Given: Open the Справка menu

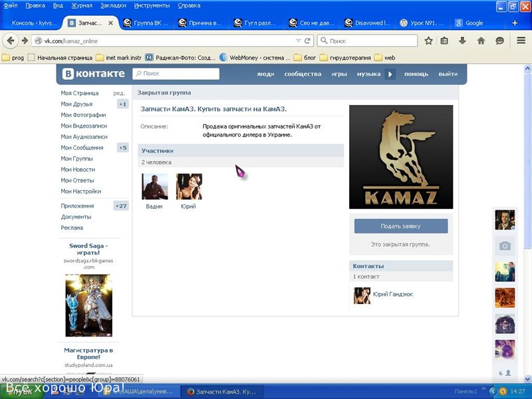Looking at the screenshot, I should point(189,5).
